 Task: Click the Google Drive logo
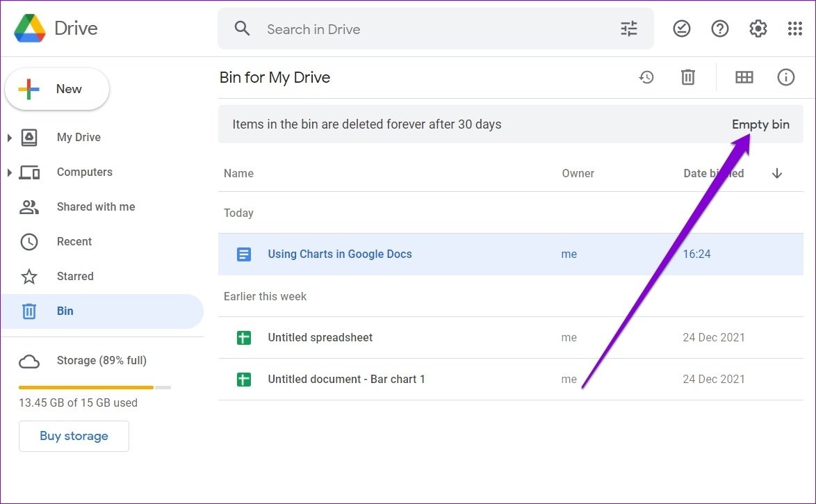pos(30,28)
